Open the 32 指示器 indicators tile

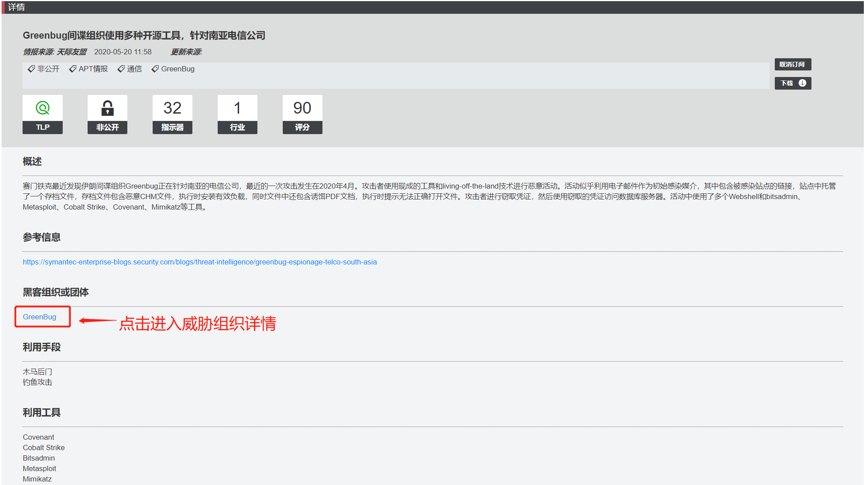(x=172, y=114)
